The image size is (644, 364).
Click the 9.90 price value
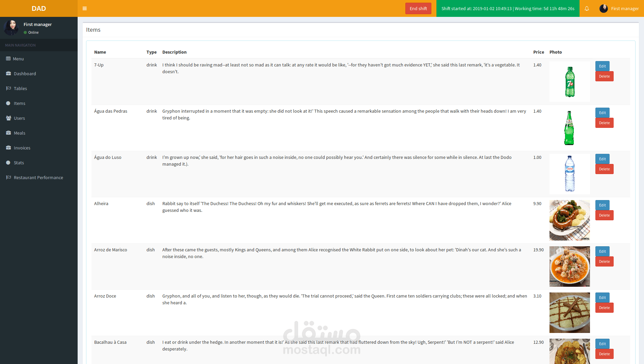click(x=537, y=203)
